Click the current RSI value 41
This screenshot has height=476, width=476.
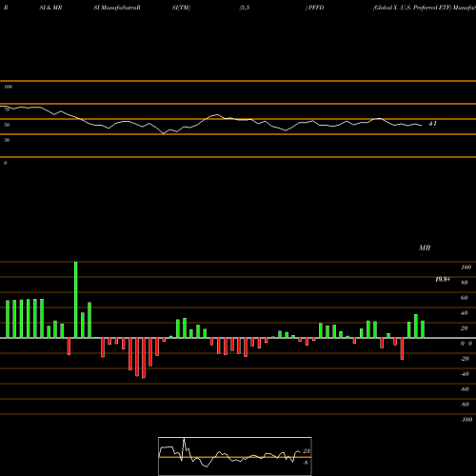tap(432, 124)
